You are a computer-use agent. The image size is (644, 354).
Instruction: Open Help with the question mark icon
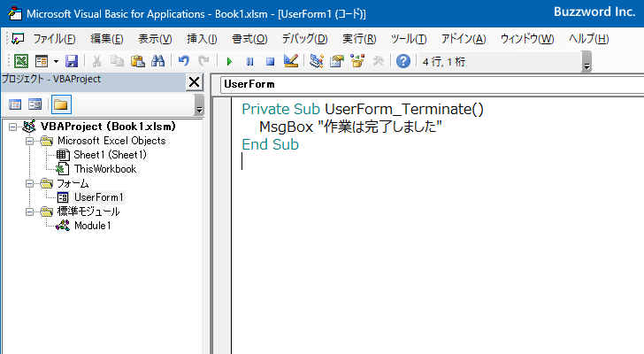tap(403, 62)
